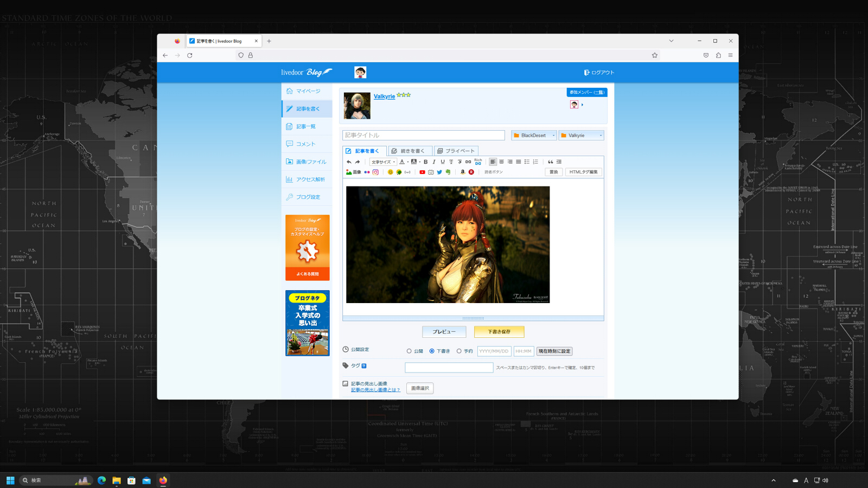Insert an Amazon product link
Viewport: 868px width, 488px height.
tap(463, 172)
